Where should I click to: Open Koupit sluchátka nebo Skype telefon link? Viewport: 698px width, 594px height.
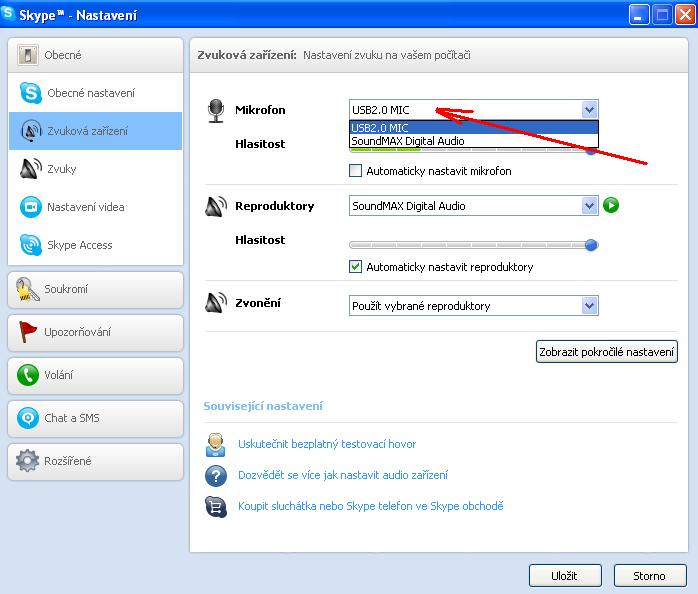pos(371,506)
